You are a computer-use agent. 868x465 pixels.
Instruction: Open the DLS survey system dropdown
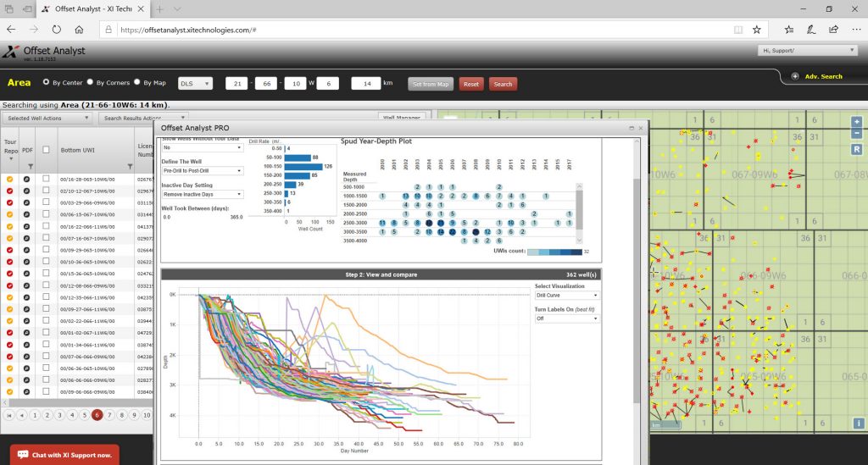(x=195, y=84)
